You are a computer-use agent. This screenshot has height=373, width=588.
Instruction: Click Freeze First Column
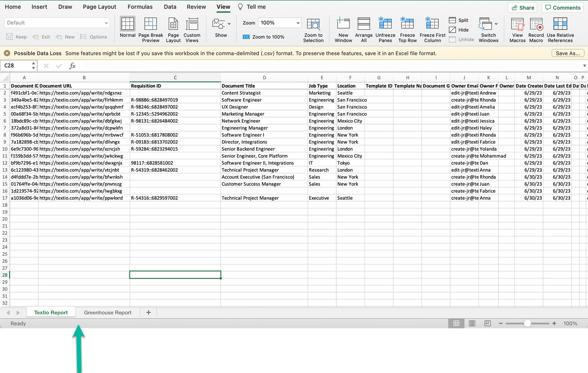433,30
